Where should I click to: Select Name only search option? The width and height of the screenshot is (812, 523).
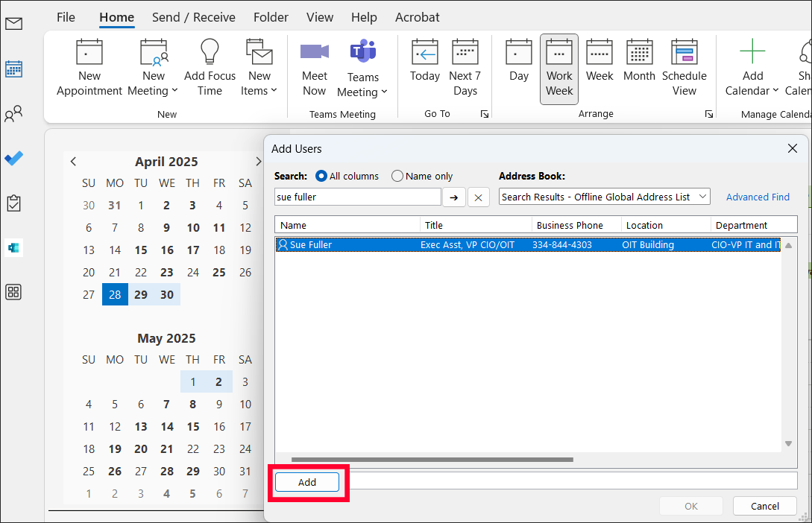click(422, 177)
